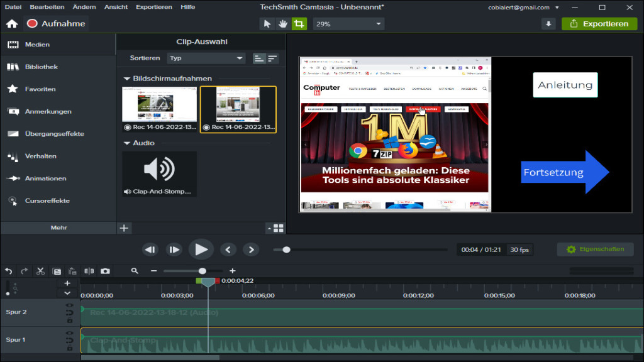Switch to the Pan (hand) tool
The image size is (644, 362).
point(283,23)
